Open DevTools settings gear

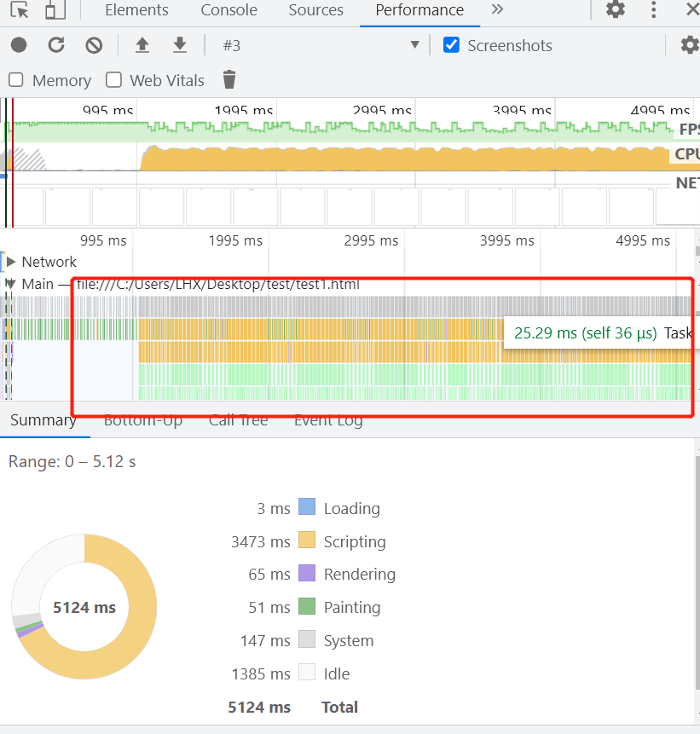point(616,9)
